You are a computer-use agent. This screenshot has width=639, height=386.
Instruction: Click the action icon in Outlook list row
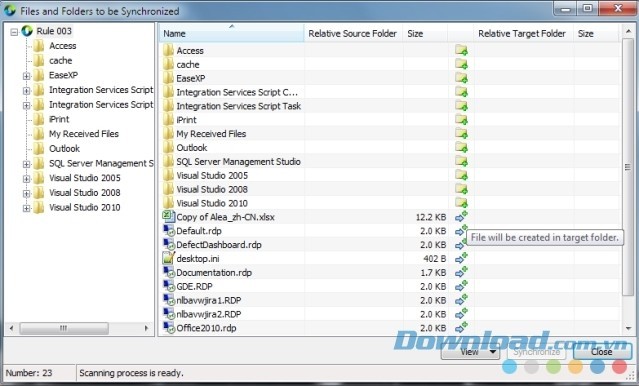461,148
